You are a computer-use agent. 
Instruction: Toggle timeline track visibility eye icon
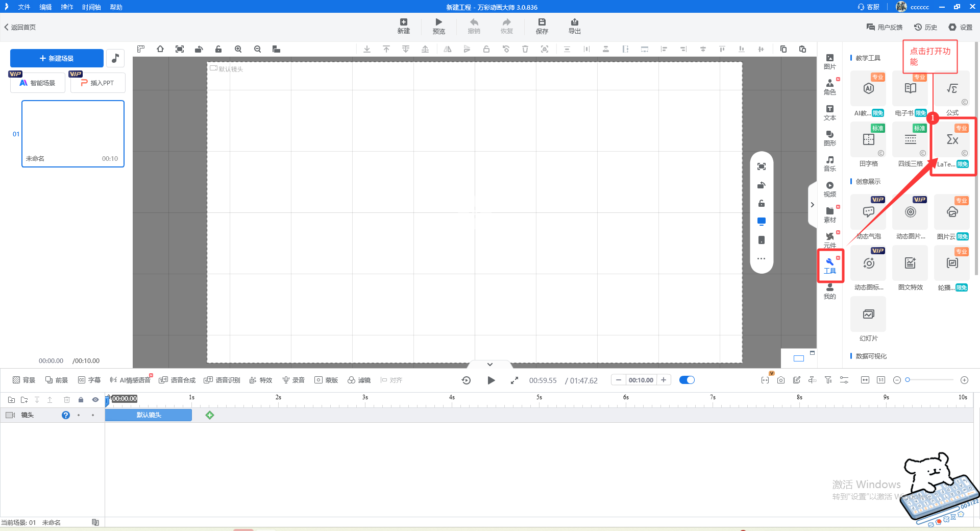point(95,400)
